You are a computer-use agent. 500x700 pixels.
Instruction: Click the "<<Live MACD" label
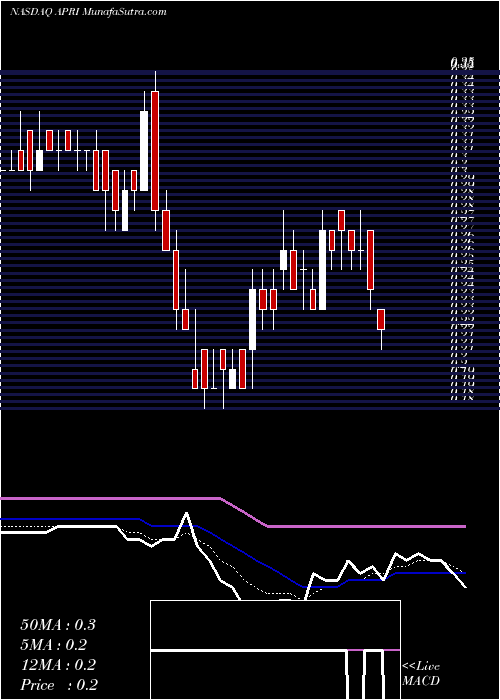point(421,673)
